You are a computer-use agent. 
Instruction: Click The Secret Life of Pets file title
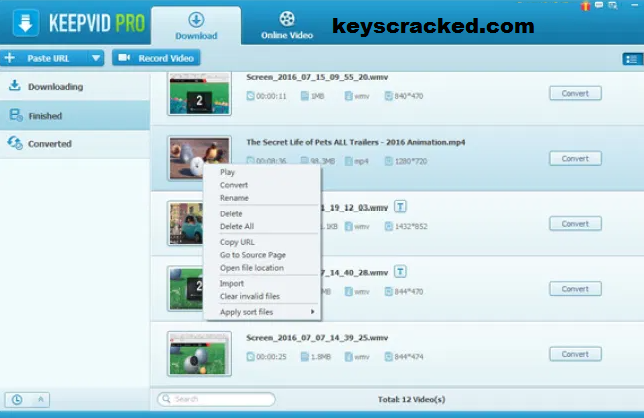(x=356, y=142)
